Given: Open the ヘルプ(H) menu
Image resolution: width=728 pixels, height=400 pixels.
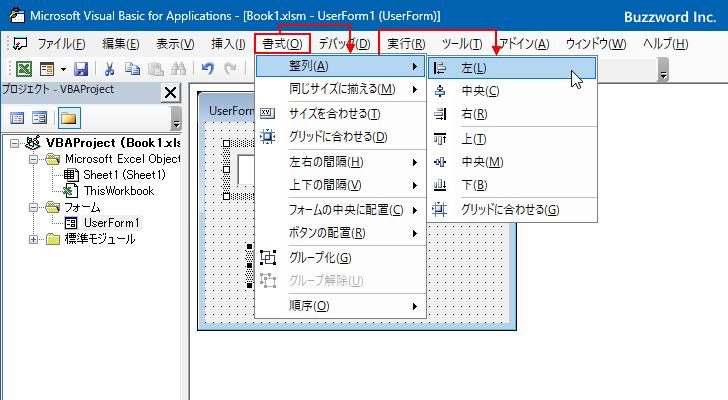Looking at the screenshot, I should 665,44.
